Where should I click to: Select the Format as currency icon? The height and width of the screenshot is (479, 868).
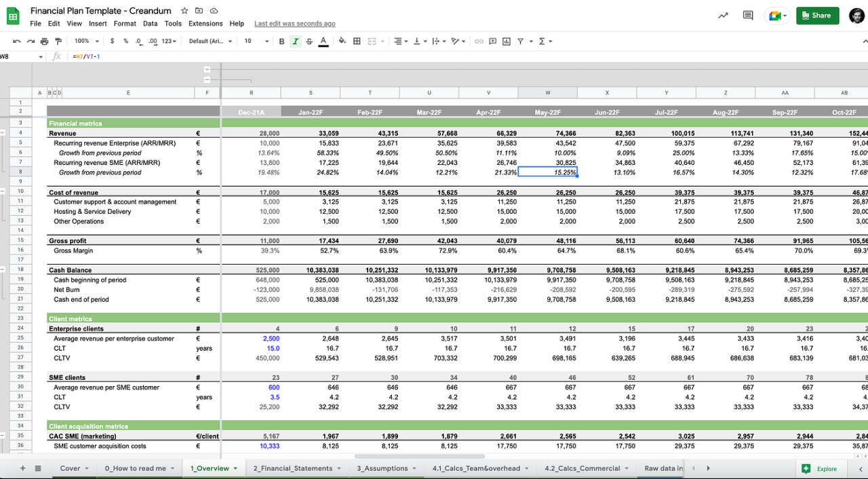[x=112, y=41]
